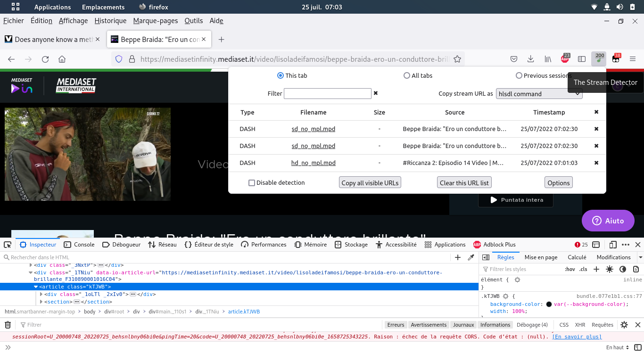The width and height of the screenshot is (644, 362).
Task: Expand the div class _1oLTl node
Action: point(41,294)
